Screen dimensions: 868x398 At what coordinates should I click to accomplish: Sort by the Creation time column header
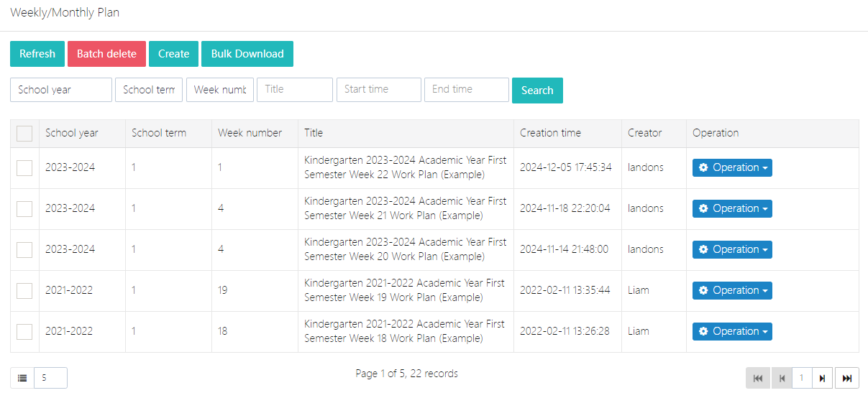coord(550,133)
